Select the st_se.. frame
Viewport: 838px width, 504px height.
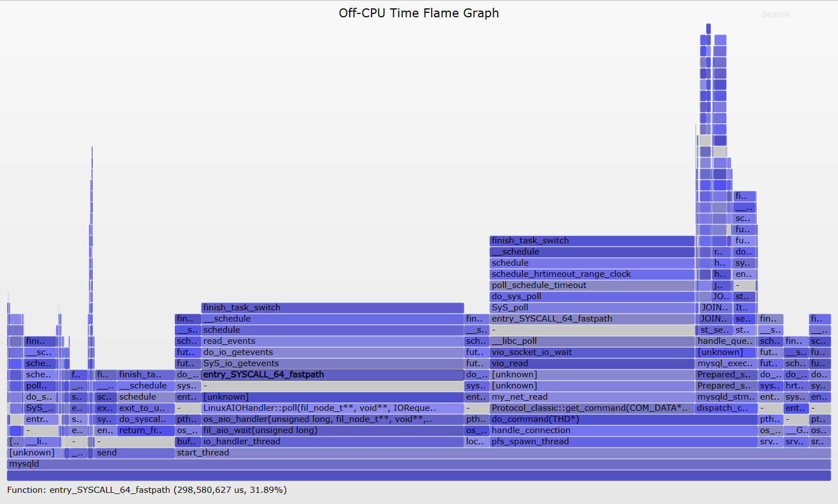click(715, 330)
